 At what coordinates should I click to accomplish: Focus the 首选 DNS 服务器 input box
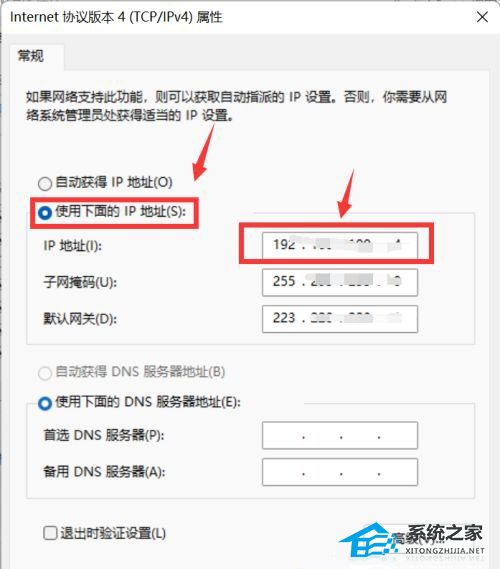pyautogui.click(x=340, y=435)
